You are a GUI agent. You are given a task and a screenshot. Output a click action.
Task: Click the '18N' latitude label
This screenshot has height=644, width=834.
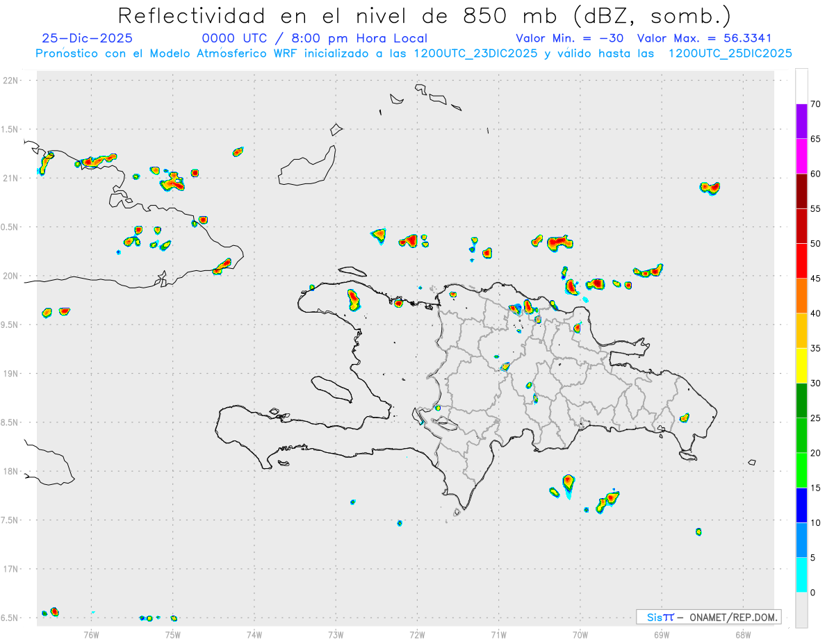11,471
